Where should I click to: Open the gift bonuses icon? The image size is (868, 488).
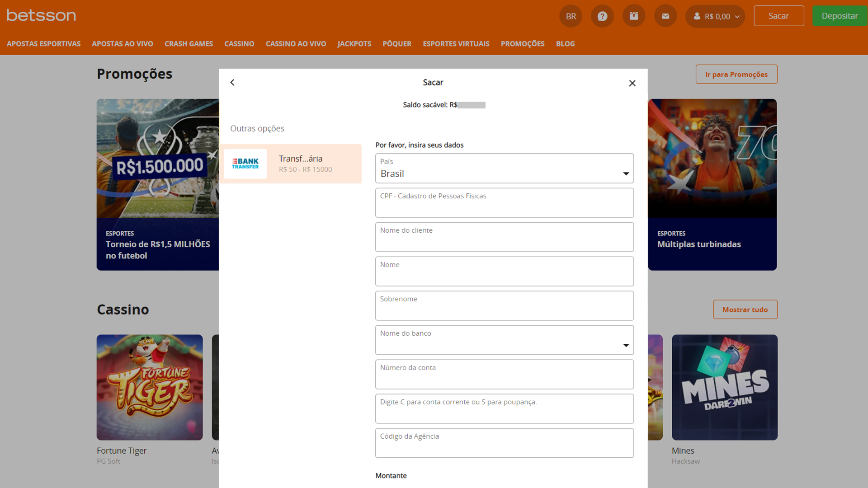(634, 16)
